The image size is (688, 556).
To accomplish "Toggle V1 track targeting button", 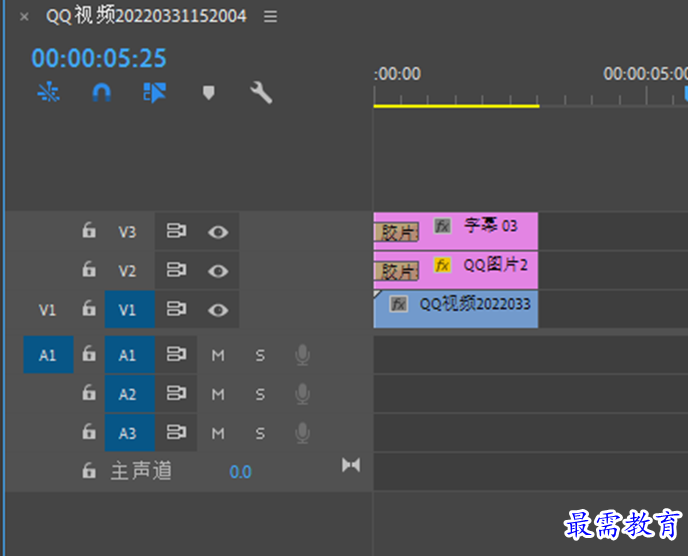I will 130,309.
